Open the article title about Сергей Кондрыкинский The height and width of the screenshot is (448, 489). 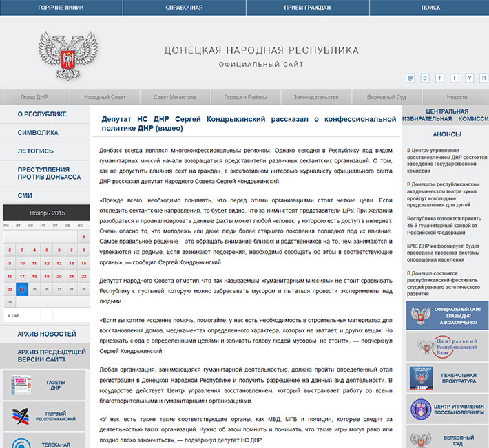(x=249, y=124)
